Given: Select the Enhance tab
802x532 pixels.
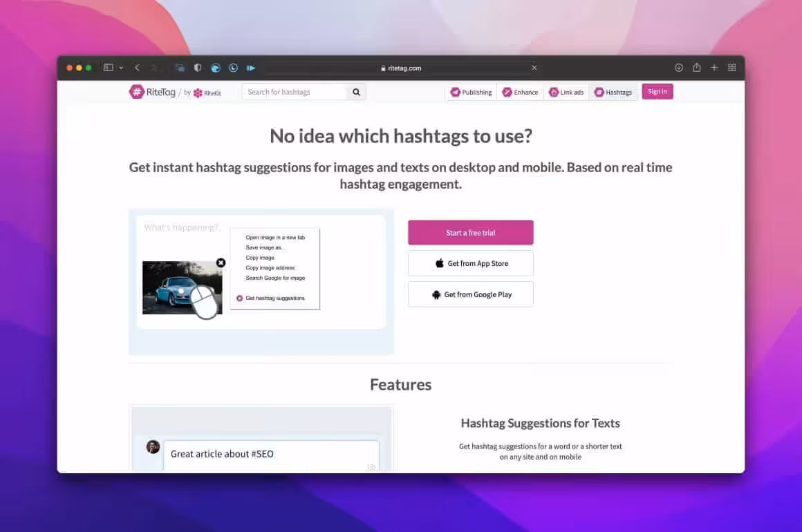Looking at the screenshot, I should click(520, 93).
